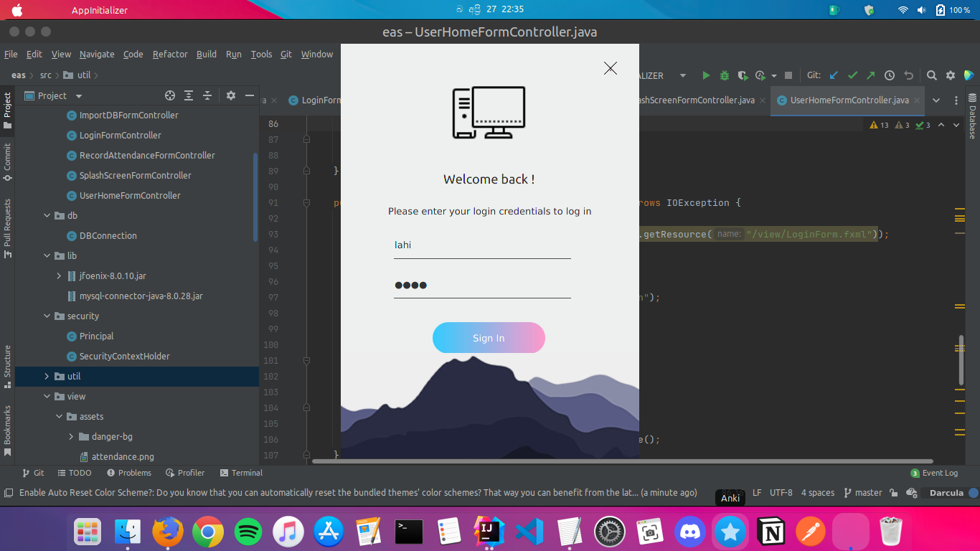This screenshot has height=551, width=980.
Task: Toggle the Project tool window tab
Action: coord(7,110)
